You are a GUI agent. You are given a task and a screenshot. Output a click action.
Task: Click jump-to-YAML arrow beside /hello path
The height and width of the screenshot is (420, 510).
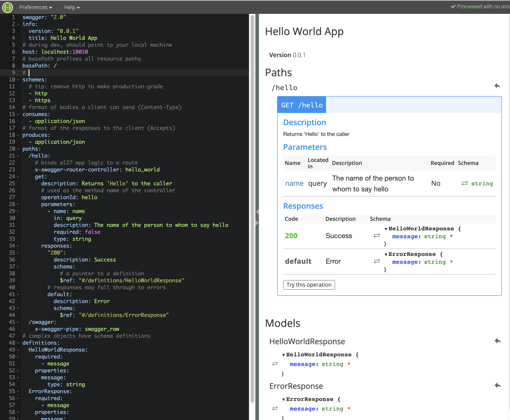(x=497, y=86)
